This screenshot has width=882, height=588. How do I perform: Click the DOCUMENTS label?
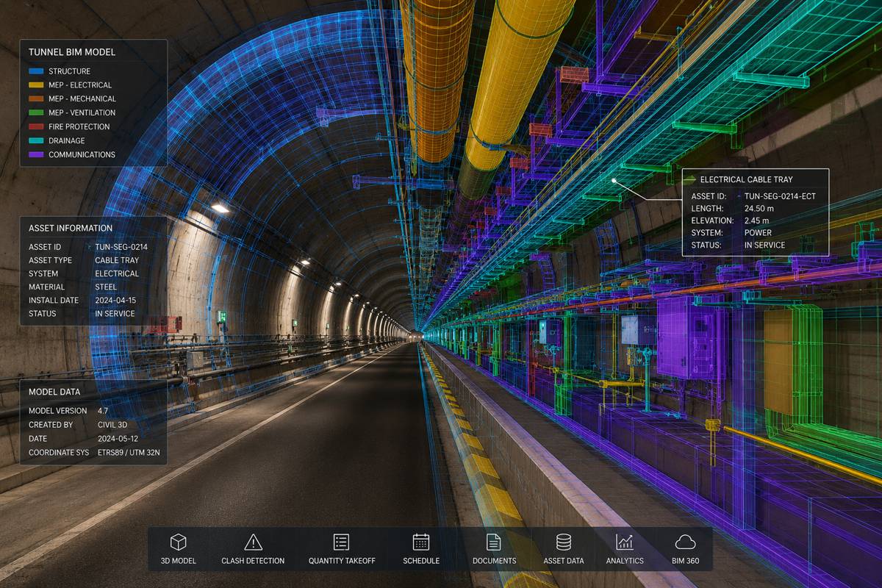(494, 561)
